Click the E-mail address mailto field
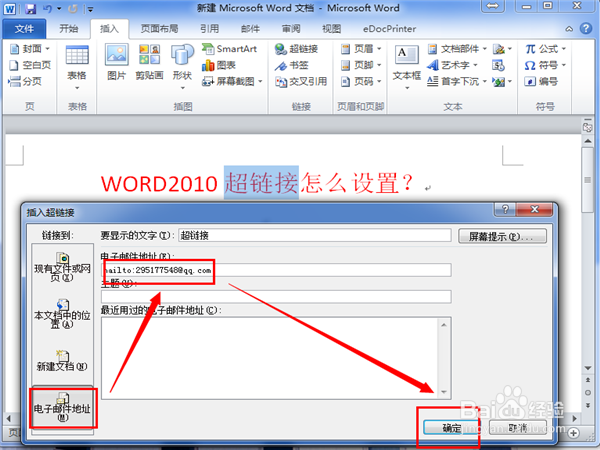This screenshot has width=600, height=450. 276,270
